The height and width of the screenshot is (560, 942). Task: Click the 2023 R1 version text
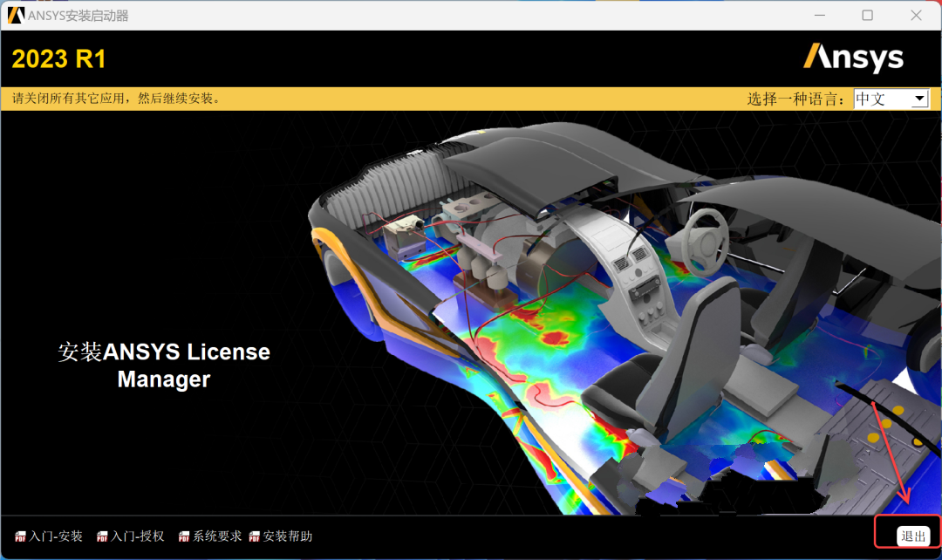tap(59, 59)
